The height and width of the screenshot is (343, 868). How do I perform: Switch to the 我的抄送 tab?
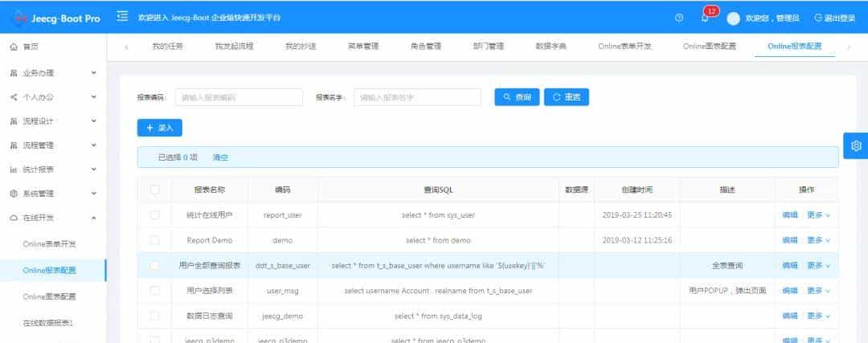coord(301,47)
